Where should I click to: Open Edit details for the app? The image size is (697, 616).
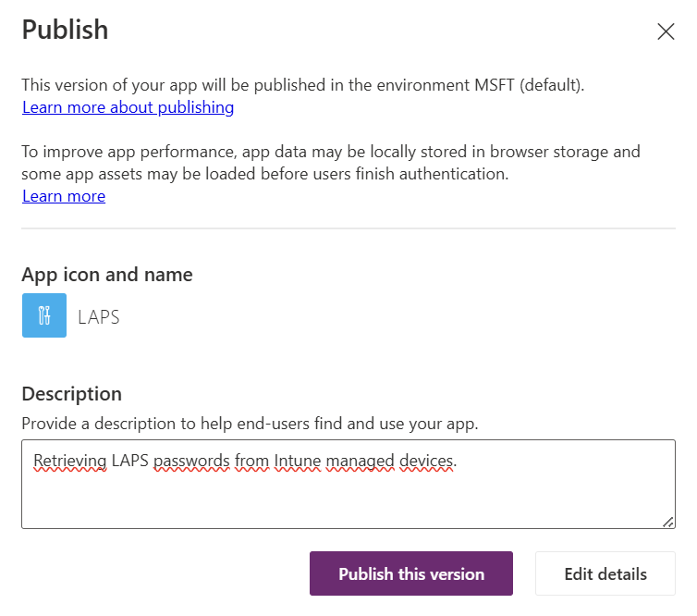[605, 574]
